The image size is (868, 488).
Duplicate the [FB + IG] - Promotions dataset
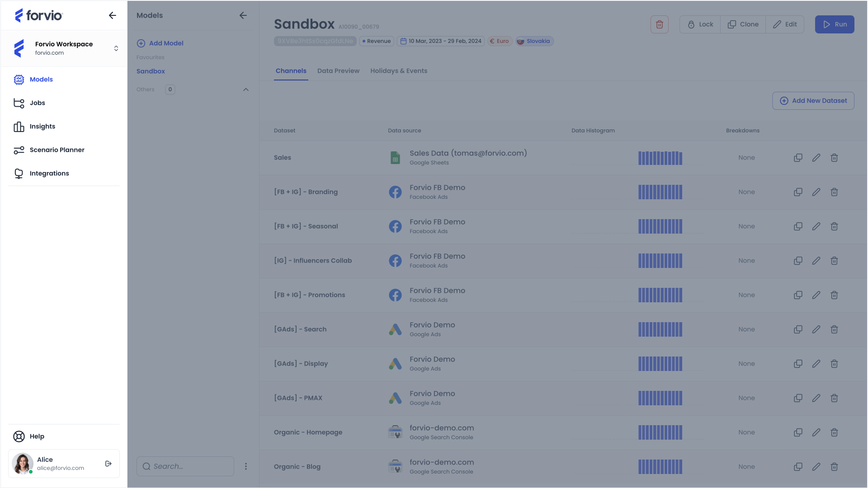pyautogui.click(x=798, y=295)
